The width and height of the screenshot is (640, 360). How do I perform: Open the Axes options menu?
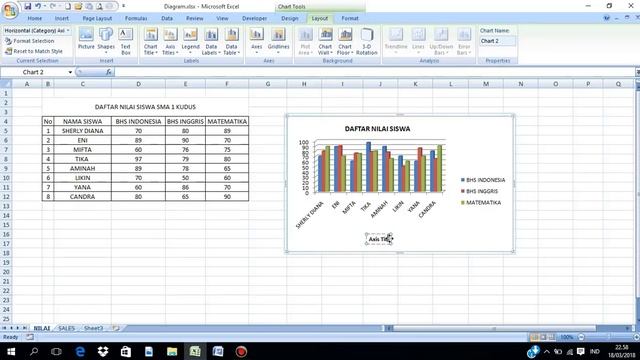257,41
